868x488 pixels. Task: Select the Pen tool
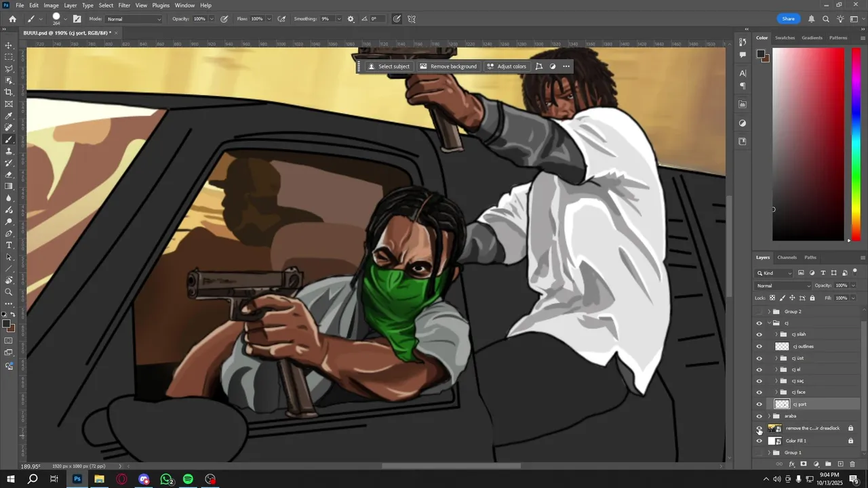click(x=9, y=233)
